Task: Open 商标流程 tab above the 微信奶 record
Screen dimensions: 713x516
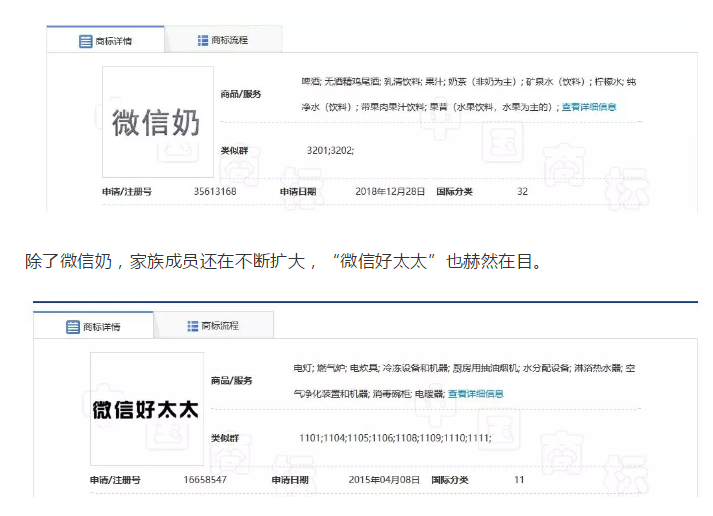Action: click(223, 40)
